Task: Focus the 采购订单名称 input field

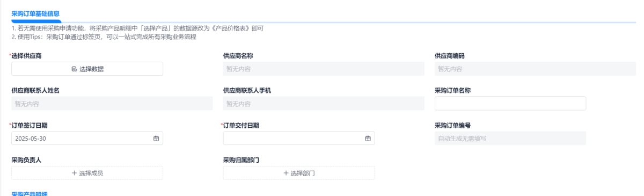Action: [510, 103]
